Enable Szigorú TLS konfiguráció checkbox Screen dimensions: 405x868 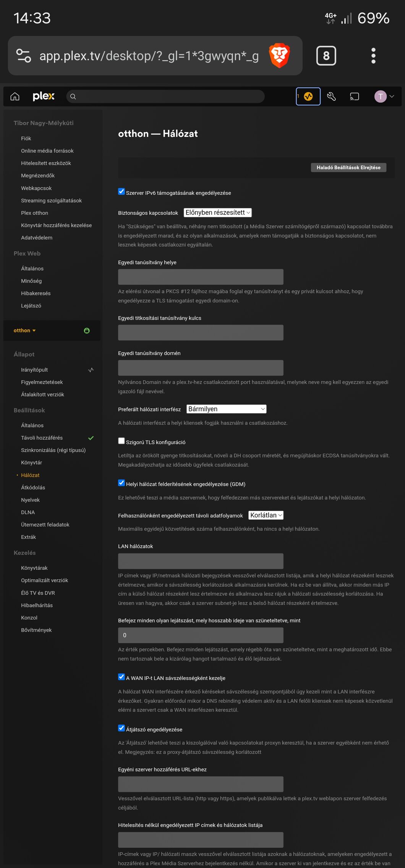[122, 441]
